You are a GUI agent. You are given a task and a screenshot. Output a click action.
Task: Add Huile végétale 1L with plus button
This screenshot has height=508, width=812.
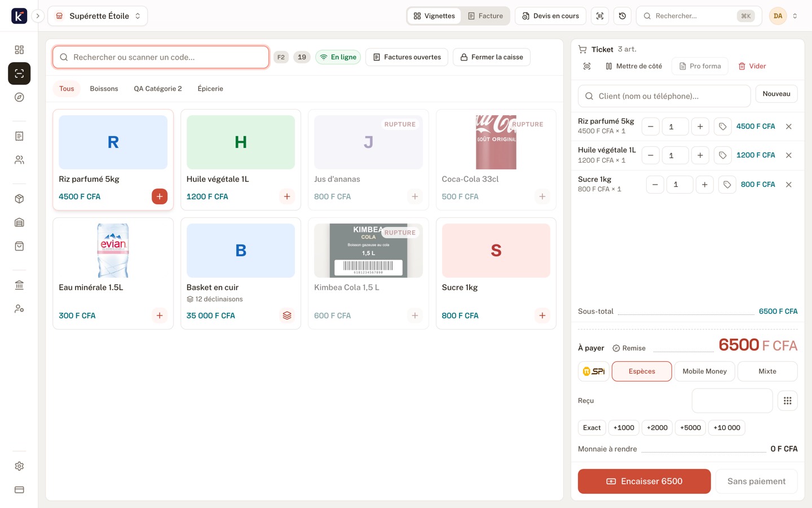287,196
